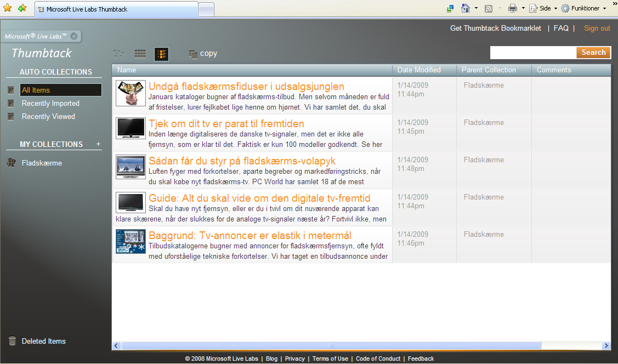Screen dimensions: 618x364
Task: Open 'Tjek om dit tv er parat' title
Action: pos(226,124)
